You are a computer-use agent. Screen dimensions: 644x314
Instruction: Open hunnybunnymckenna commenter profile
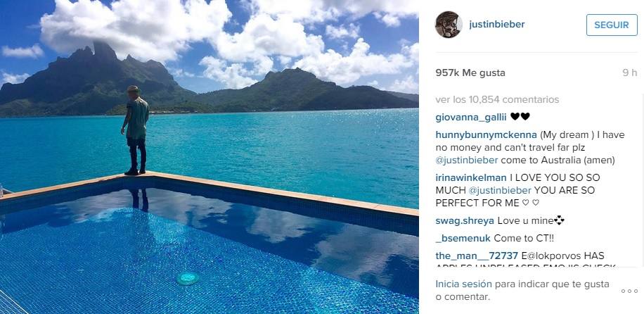click(x=486, y=135)
